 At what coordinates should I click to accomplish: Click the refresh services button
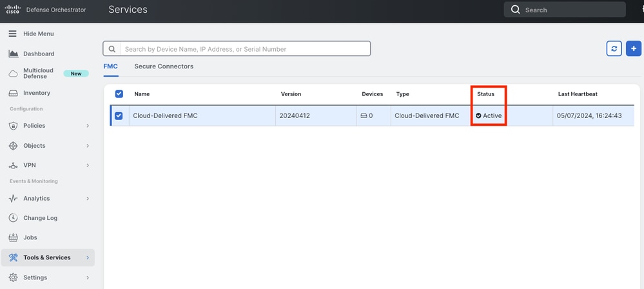coord(614,48)
